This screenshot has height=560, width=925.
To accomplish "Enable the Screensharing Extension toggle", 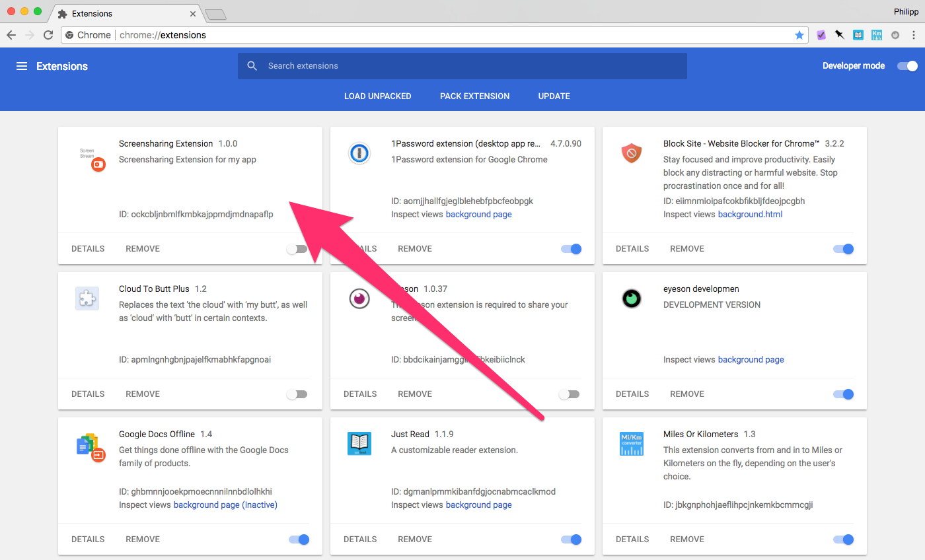I will pos(297,249).
